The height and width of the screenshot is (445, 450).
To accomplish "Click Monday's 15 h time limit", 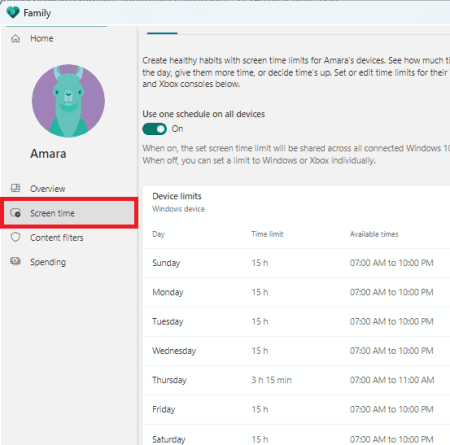I will 260,292.
